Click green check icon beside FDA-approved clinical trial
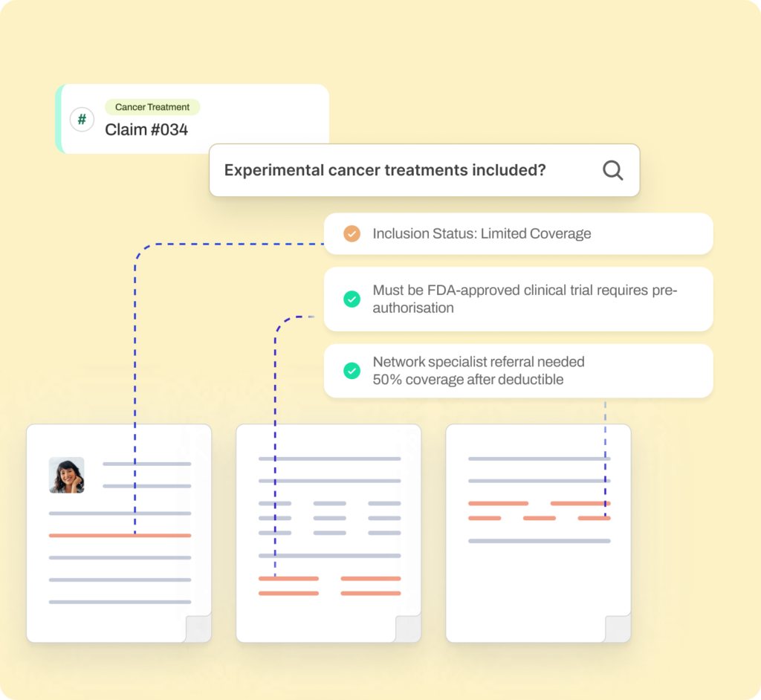The height and width of the screenshot is (700, 761). pos(352,299)
